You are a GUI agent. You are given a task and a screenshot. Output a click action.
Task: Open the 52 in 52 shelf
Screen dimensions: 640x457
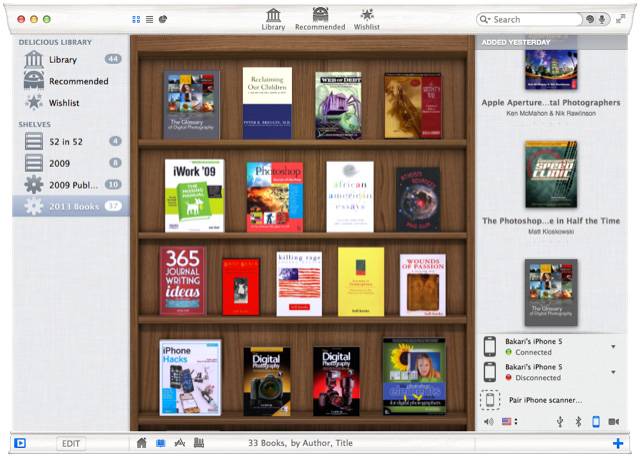(x=71, y=142)
